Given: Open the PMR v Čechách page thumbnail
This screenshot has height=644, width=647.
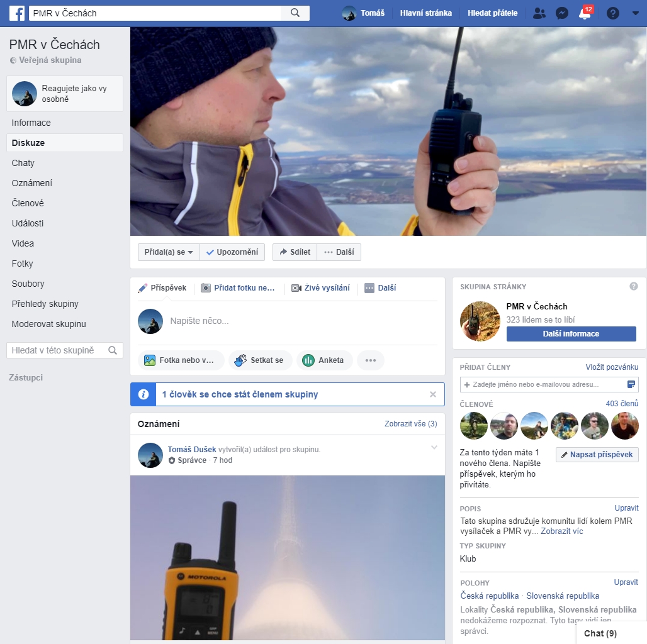Looking at the screenshot, I should [480, 321].
